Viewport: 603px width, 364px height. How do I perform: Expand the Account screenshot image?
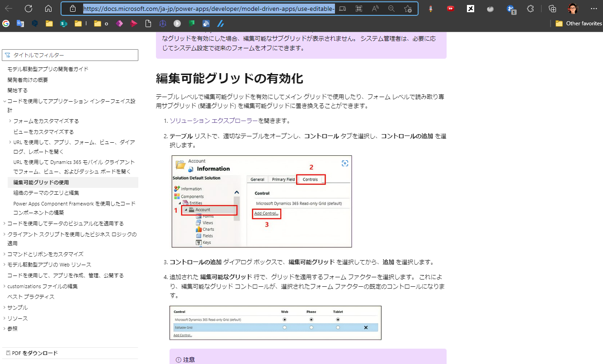coord(345,163)
